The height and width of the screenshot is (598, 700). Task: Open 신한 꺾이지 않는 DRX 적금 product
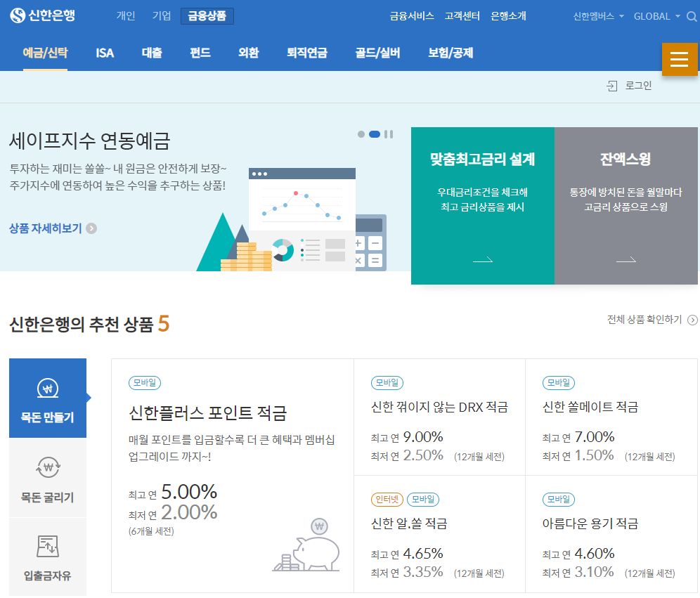[440, 407]
